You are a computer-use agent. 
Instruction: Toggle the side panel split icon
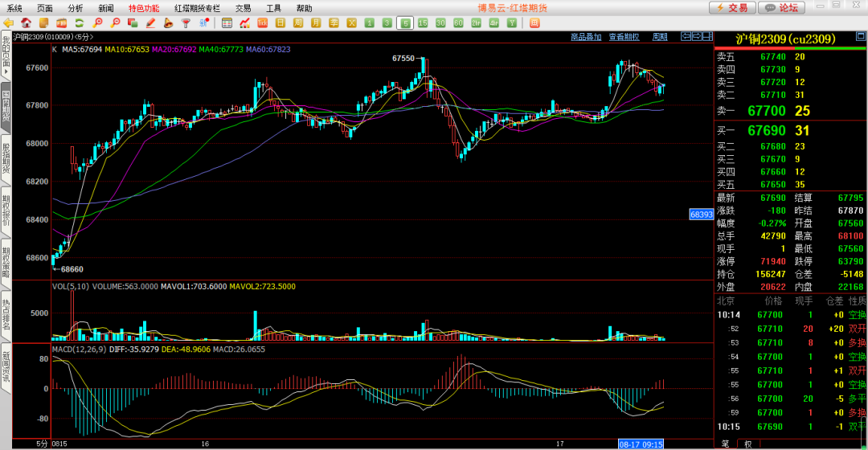click(x=707, y=36)
